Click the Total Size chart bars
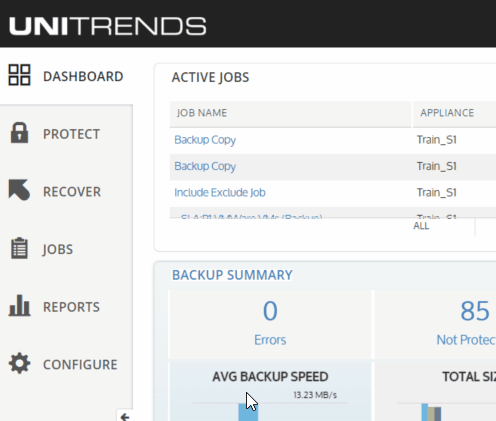This screenshot has width=496, height=421. (x=431, y=412)
